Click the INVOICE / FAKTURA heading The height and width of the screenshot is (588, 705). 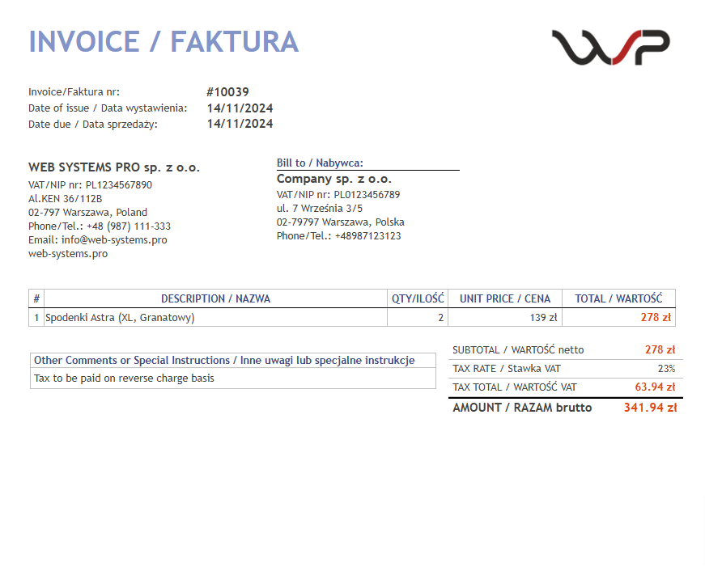point(164,41)
